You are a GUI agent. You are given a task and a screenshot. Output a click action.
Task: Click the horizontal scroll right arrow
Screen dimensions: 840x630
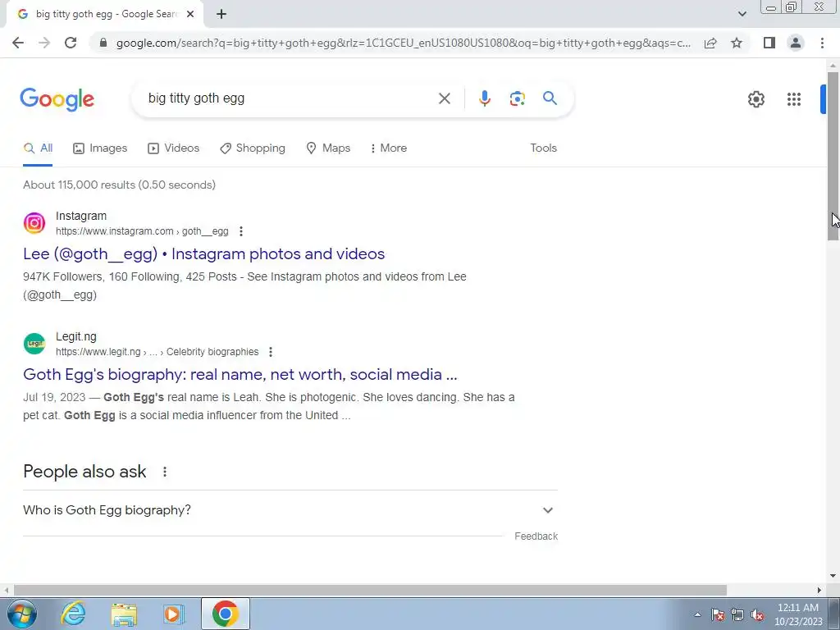[x=819, y=590]
